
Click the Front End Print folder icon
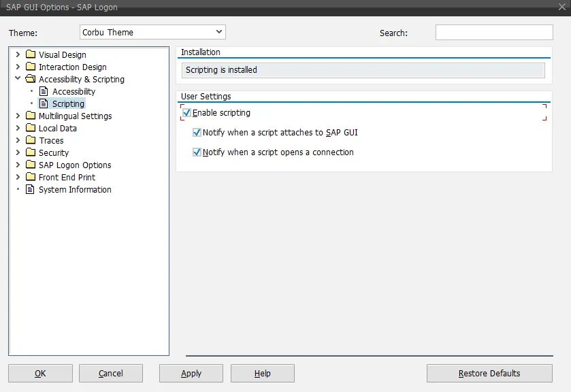click(31, 177)
